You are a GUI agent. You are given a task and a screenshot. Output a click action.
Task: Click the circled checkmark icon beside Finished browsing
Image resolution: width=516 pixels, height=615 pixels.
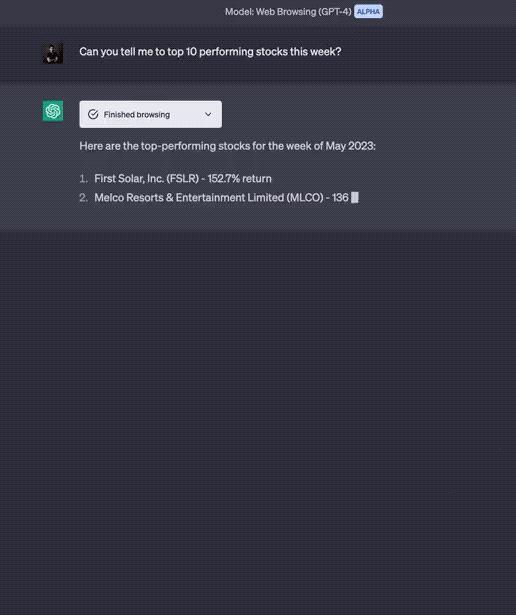pos(93,114)
